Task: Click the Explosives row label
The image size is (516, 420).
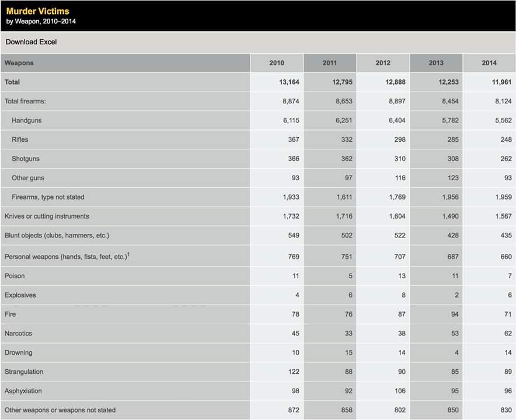Action: pyautogui.click(x=20, y=295)
